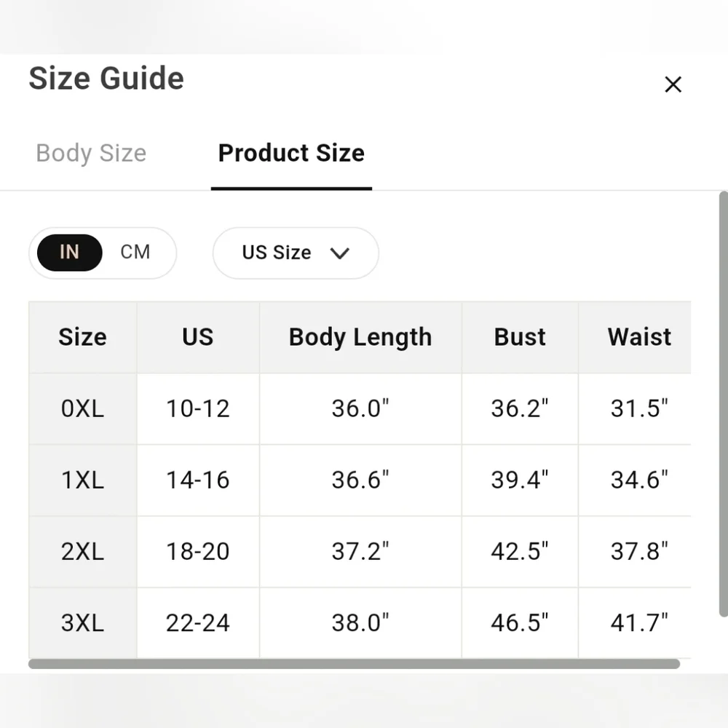Close the Size Guide dialog
Screen dimensions: 728x728
pos(673,84)
